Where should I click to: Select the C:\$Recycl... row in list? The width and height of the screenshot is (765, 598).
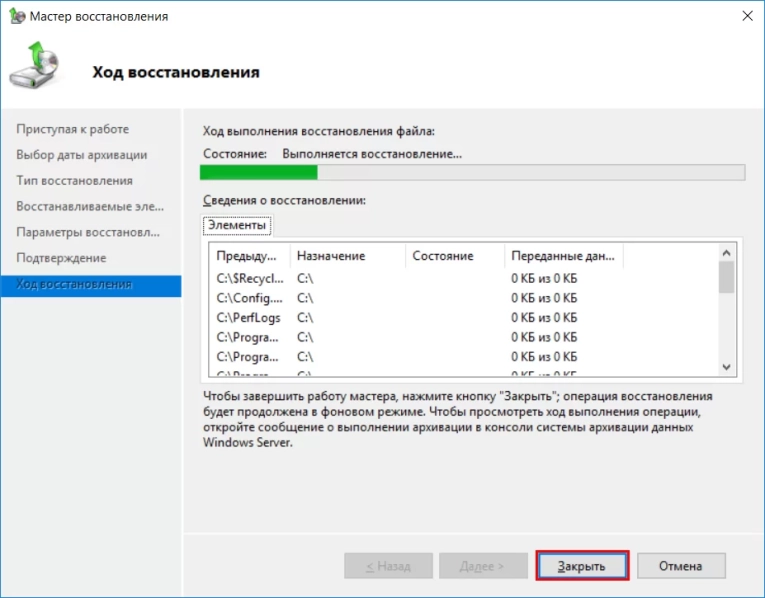249,278
